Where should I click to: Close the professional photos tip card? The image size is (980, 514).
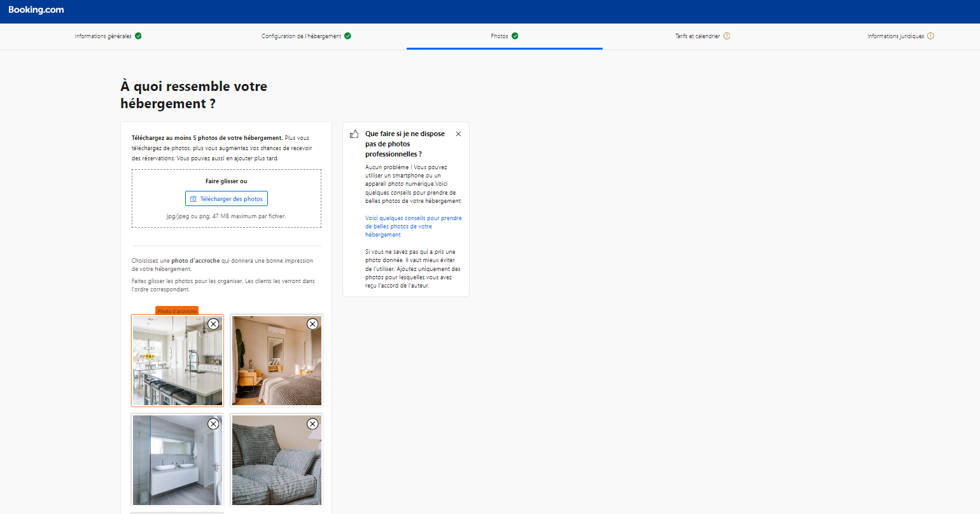pyautogui.click(x=458, y=134)
